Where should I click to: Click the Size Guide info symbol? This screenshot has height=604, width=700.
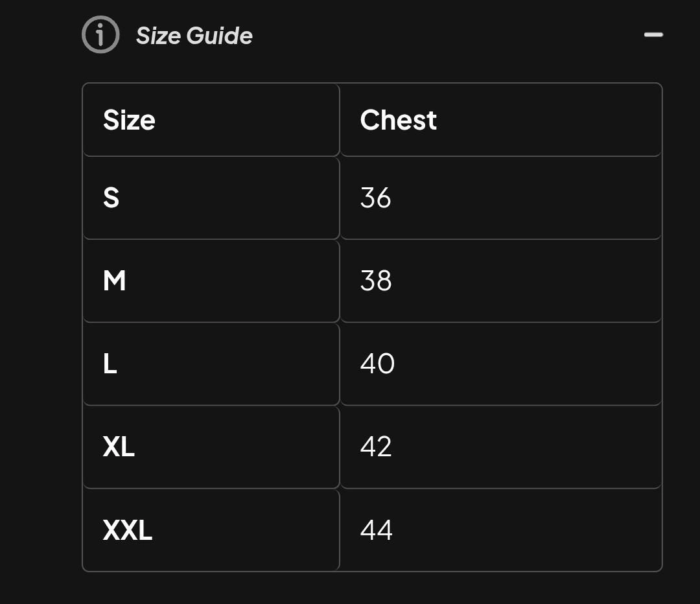click(100, 36)
